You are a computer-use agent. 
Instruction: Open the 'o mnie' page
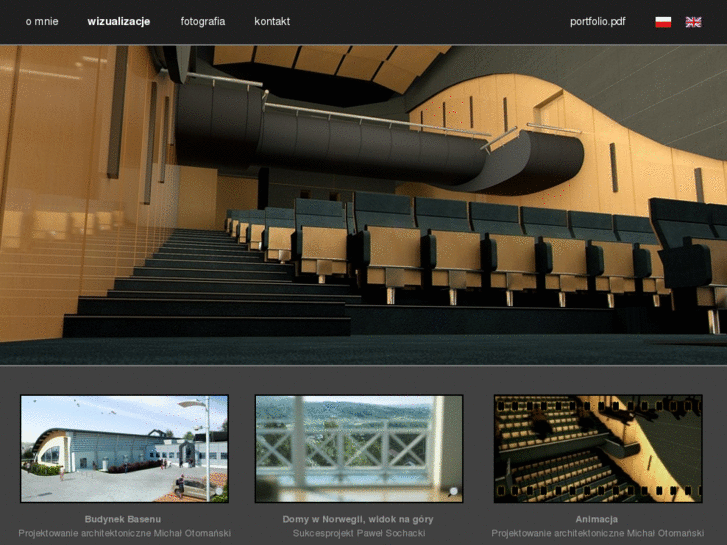(x=42, y=21)
